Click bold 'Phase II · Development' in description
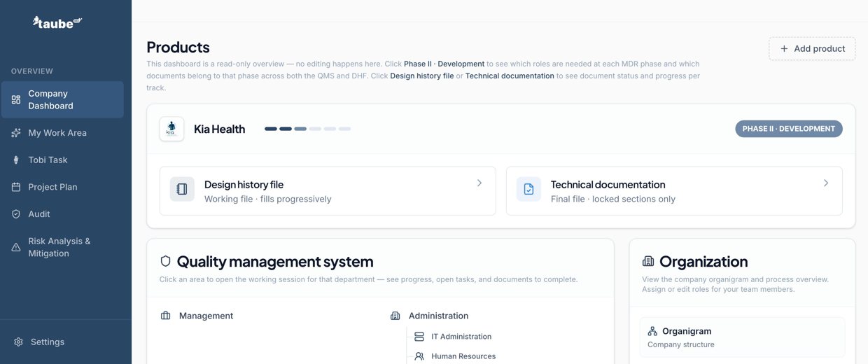Screen dimensions: 868x364 click(444, 64)
